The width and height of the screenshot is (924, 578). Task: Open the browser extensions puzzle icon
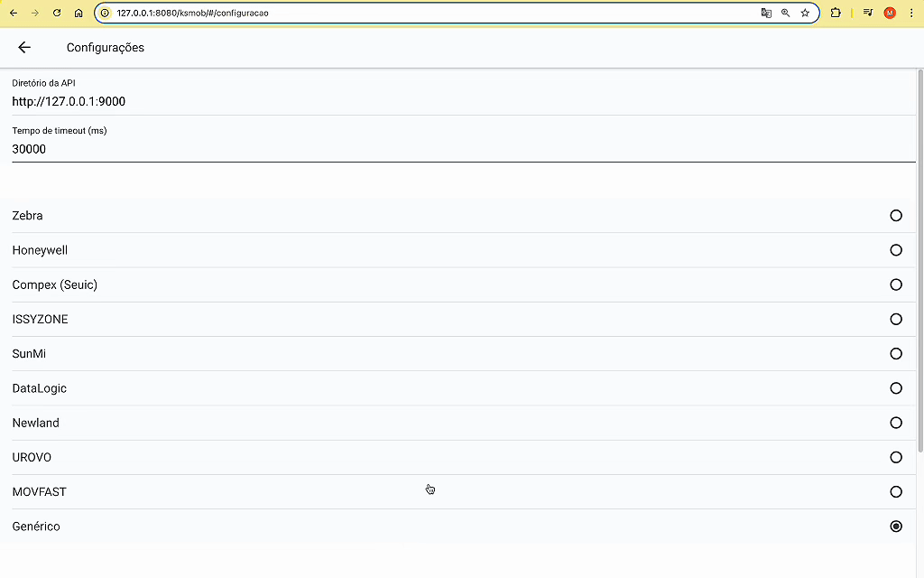pyautogui.click(x=836, y=14)
